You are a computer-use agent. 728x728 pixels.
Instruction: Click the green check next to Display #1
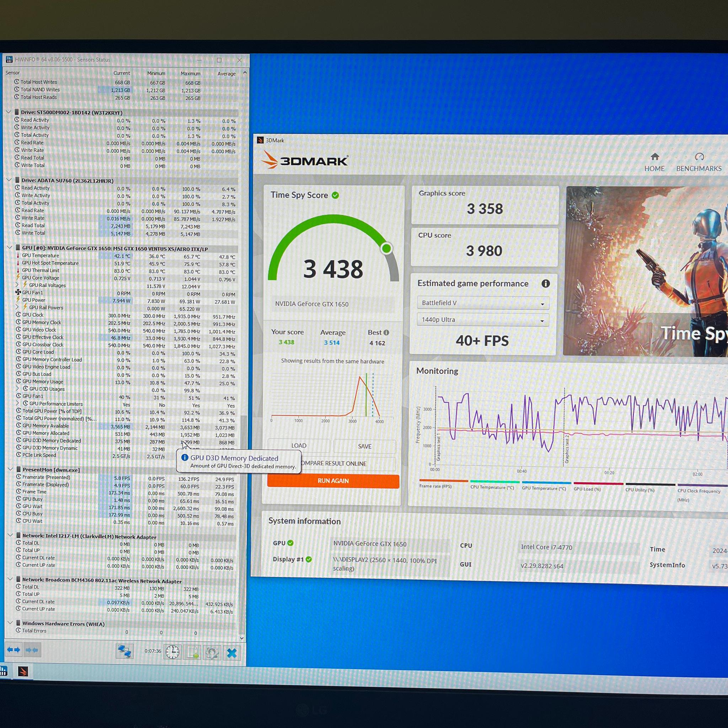[309, 559]
